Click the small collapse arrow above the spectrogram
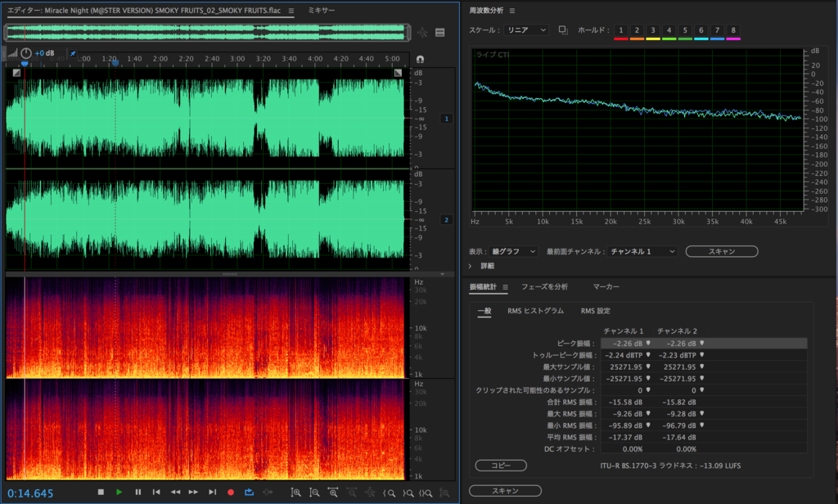The image size is (838, 504). pos(443,274)
